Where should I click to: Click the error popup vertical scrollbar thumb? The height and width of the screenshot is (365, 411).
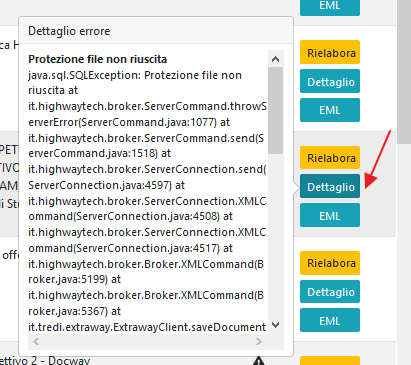coord(276,110)
